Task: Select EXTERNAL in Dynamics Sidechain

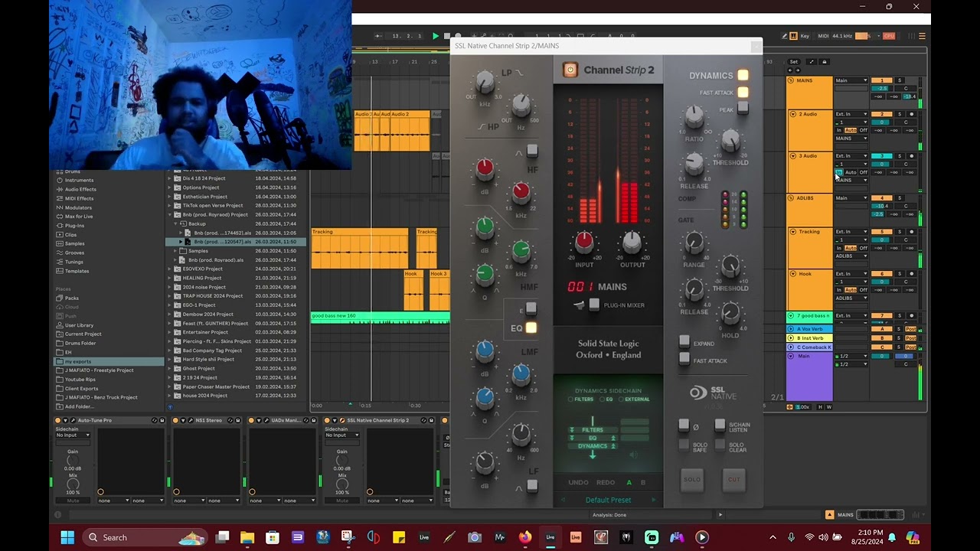Action: 635,399
